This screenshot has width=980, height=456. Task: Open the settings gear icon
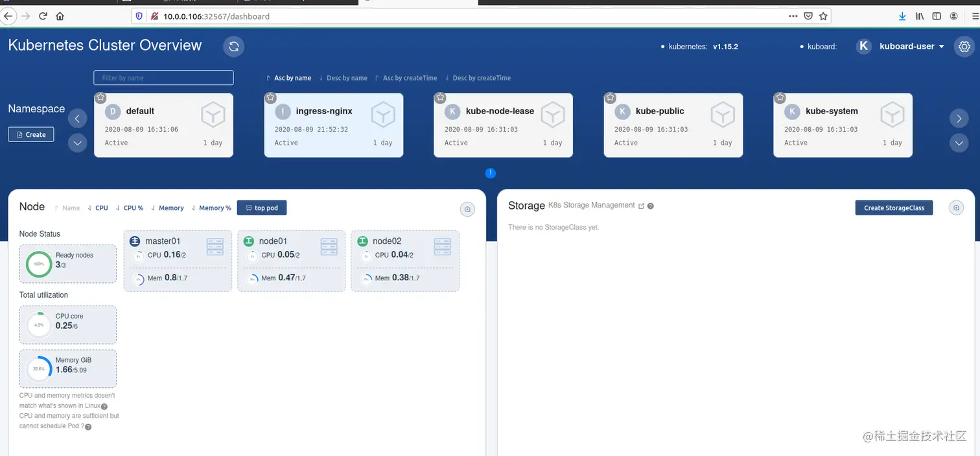pos(964,46)
